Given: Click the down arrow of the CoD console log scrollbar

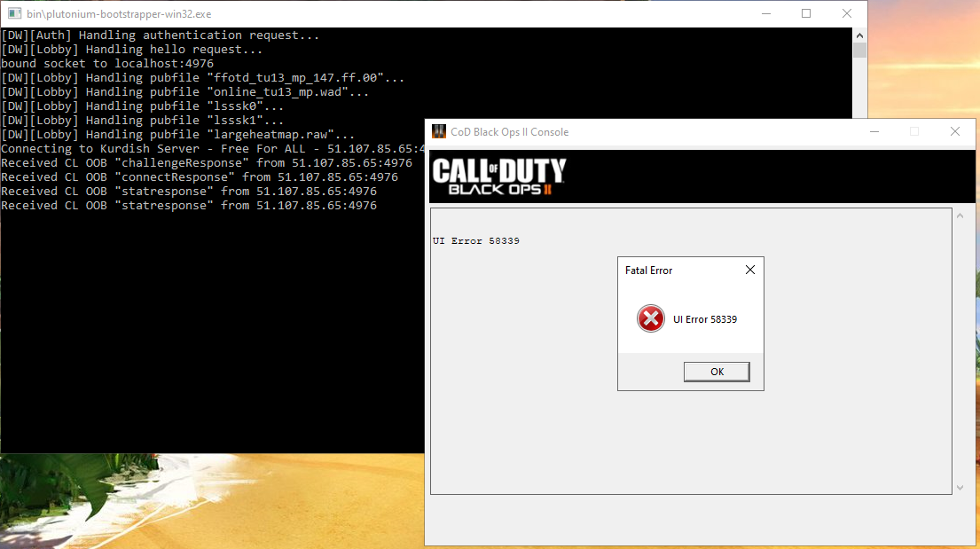Looking at the screenshot, I should [960, 488].
